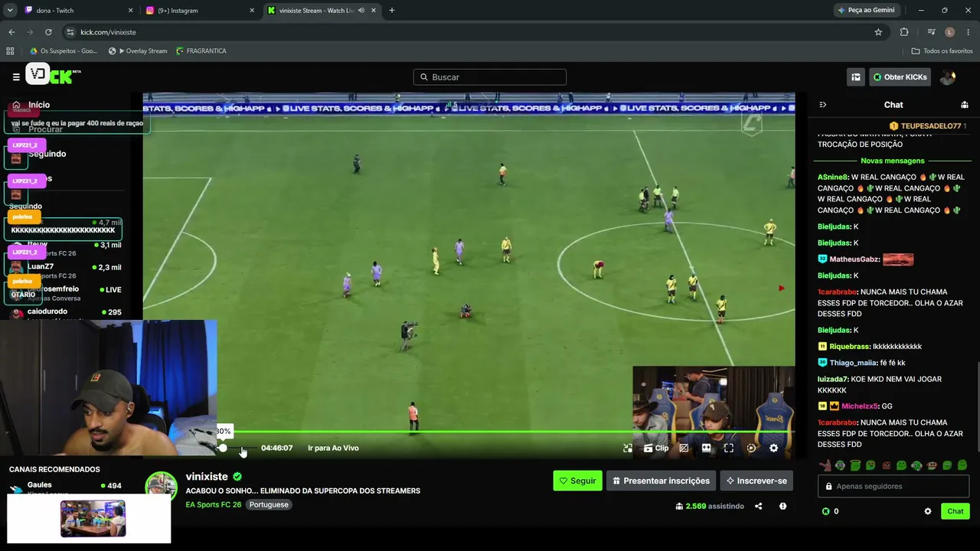Report the stream via exclamation icon
The width and height of the screenshot is (980, 551).
pos(782,506)
